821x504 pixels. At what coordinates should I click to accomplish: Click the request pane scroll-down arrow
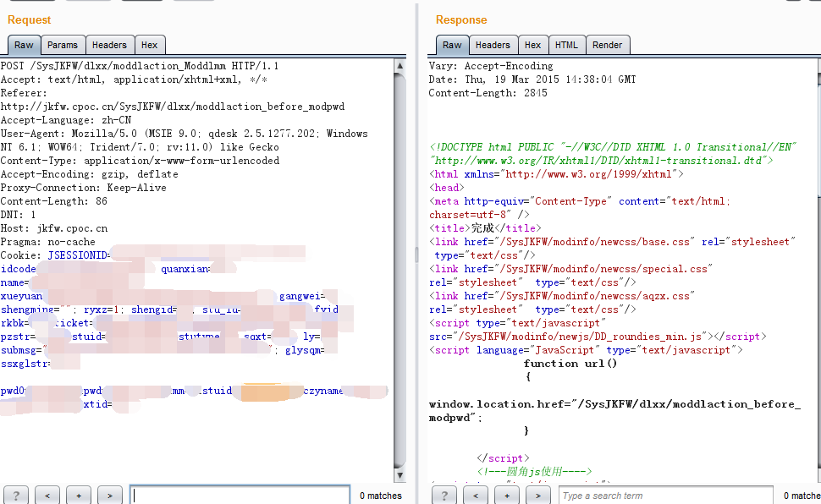[400, 475]
